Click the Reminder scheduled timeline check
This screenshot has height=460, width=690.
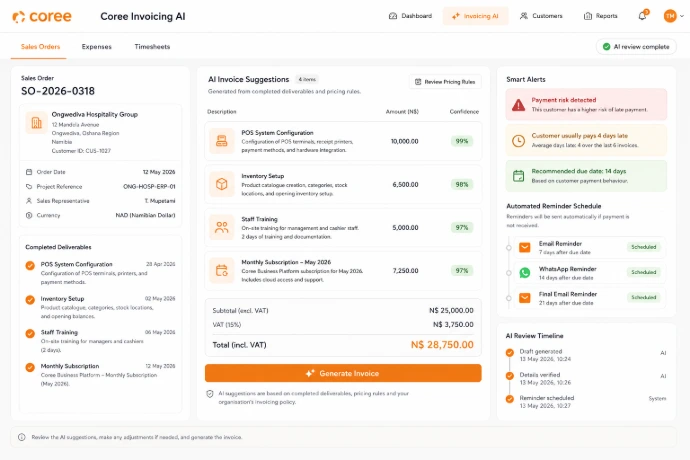[510, 399]
